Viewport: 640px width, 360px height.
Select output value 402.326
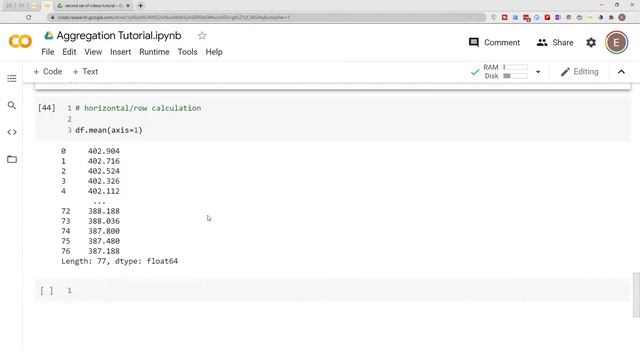click(104, 181)
